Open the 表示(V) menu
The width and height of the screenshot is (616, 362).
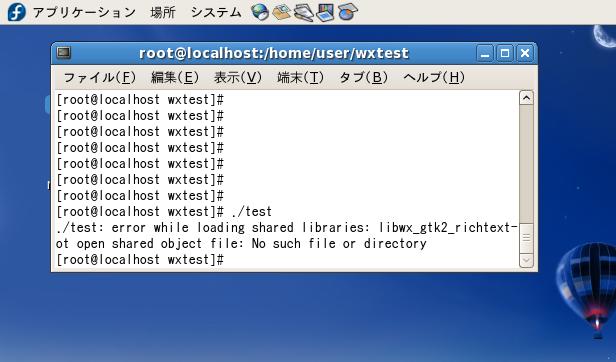[x=238, y=77]
